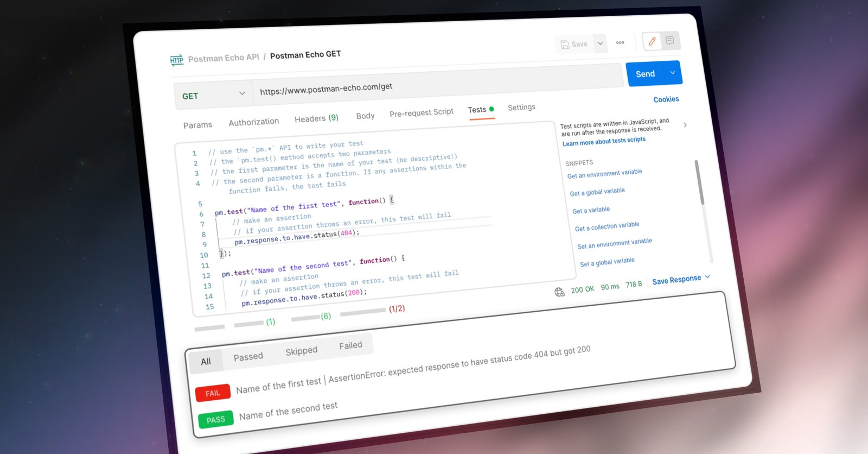This screenshot has width=868, height=454.
Task: Switch to the Pre-request Script tab
Action: [x=422, y=112]
